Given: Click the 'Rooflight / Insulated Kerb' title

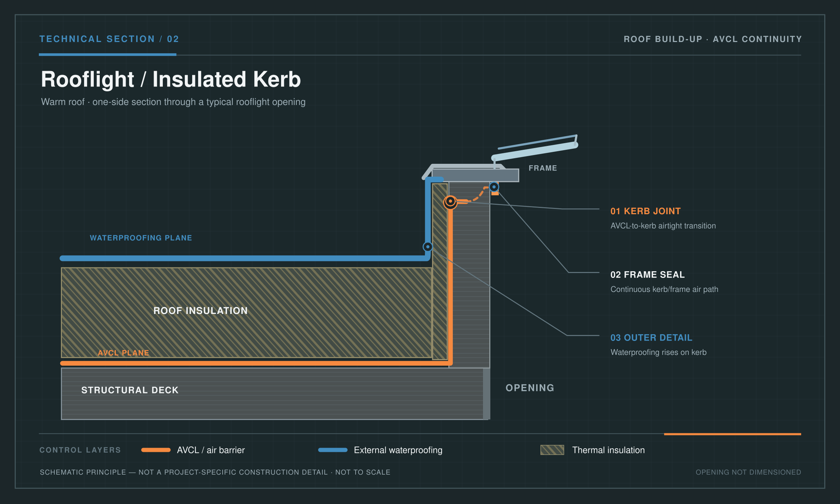Looking at the screenshot, I should click(171, 79).
